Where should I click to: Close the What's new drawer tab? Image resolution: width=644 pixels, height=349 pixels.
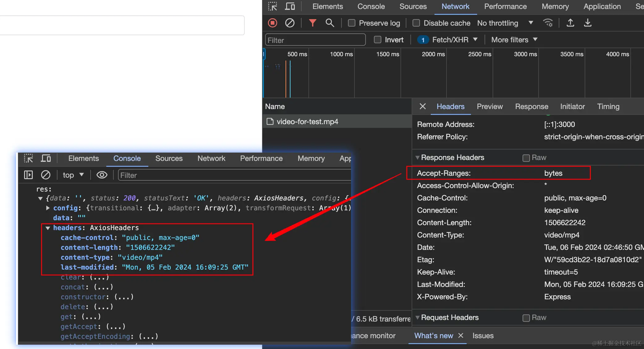click(461, 335)
